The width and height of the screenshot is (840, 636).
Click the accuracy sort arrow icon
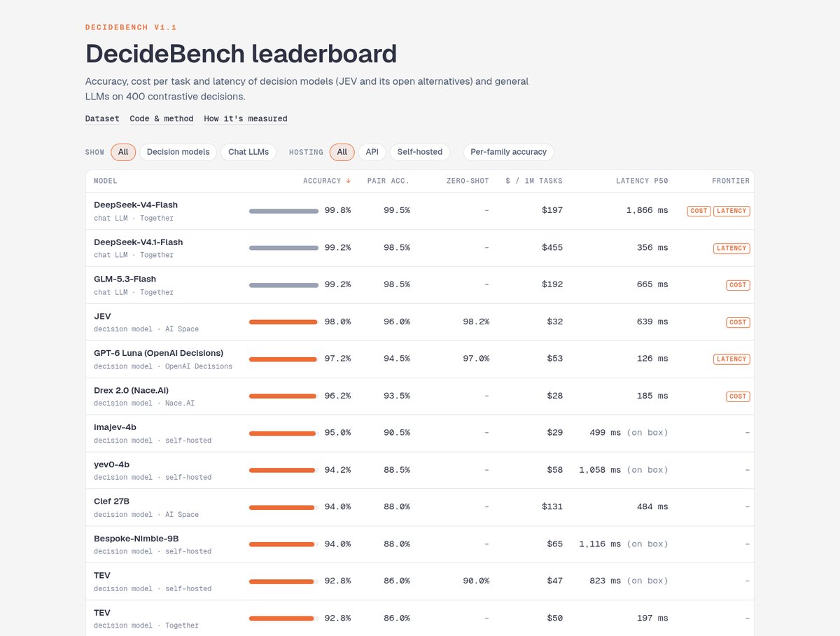(x=349, y=181)
